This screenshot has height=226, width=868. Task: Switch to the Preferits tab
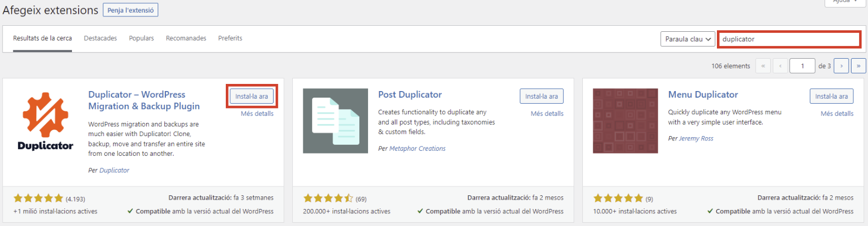tap(230, 38)
